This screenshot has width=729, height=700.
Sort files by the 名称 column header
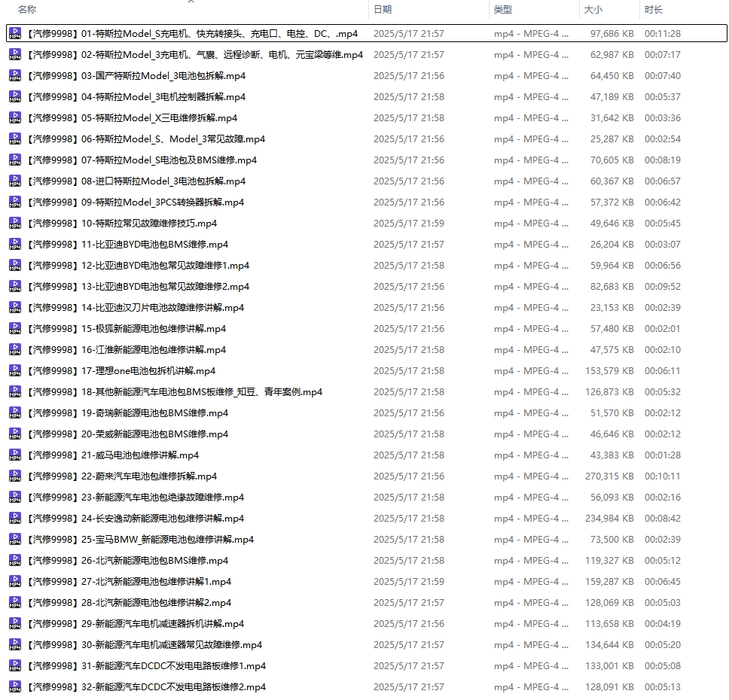click(x=27, y=10)
